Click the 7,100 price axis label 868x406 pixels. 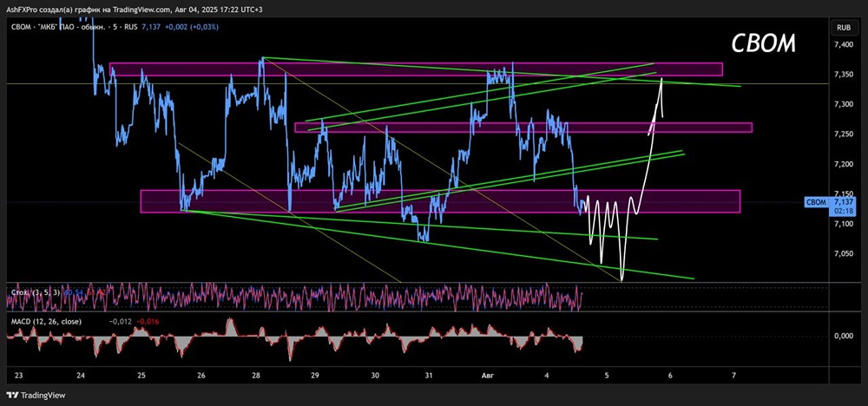click(x=844, y=223)
